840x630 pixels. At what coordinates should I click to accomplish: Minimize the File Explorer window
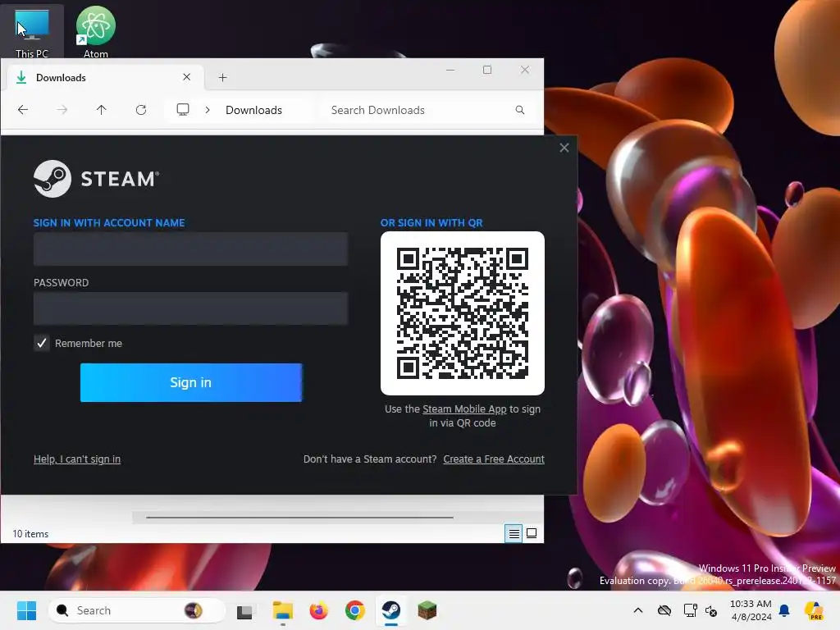pyautogui.click(x=450, y=70)
